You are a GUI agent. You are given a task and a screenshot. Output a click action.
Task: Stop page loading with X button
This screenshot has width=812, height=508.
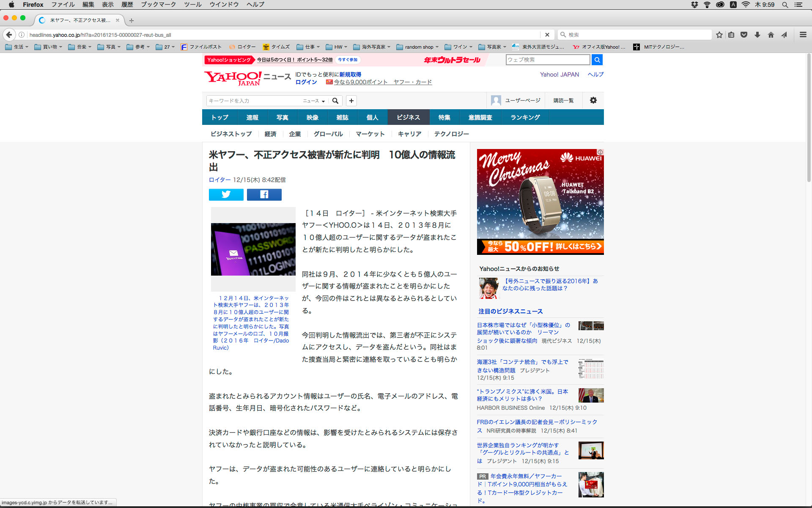[x=547, y=35]
